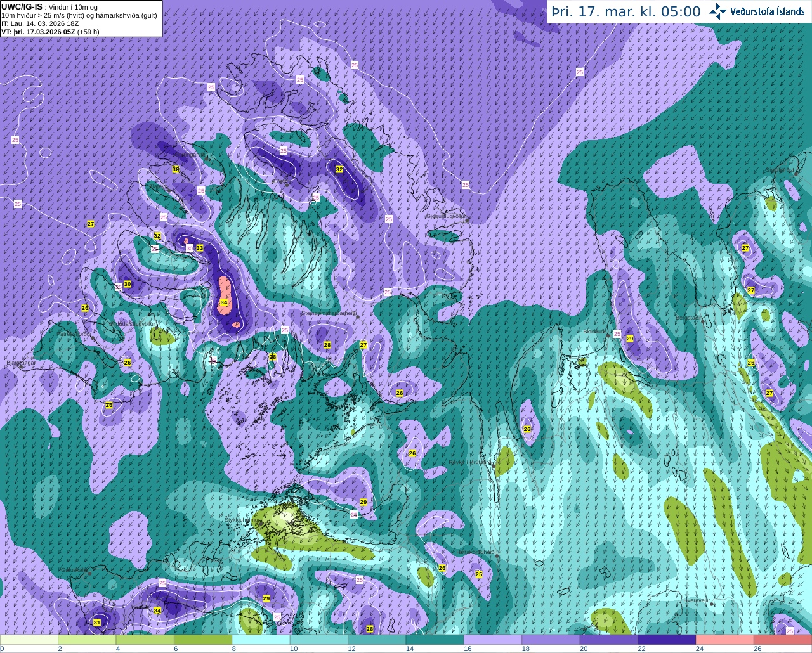Click the yellow gust label 31 near Gufuskálar
The image size is (812, 653).
click(97, 623)
